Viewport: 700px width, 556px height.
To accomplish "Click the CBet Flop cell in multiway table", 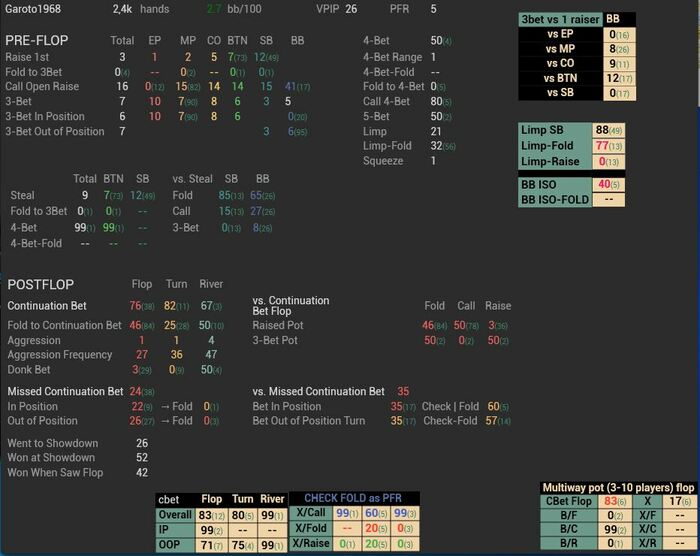I will pos(568,502).
